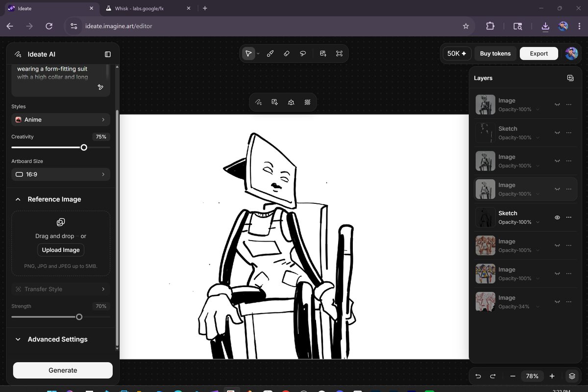The image size is (588, 392).
Task: Zoom out with the minus icon
Action: (513, 376)
